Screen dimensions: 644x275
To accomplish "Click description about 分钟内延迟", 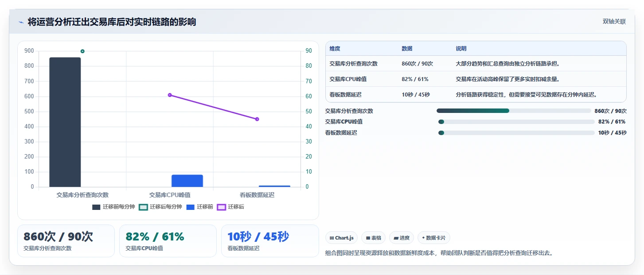I will (x=527, y=95).
